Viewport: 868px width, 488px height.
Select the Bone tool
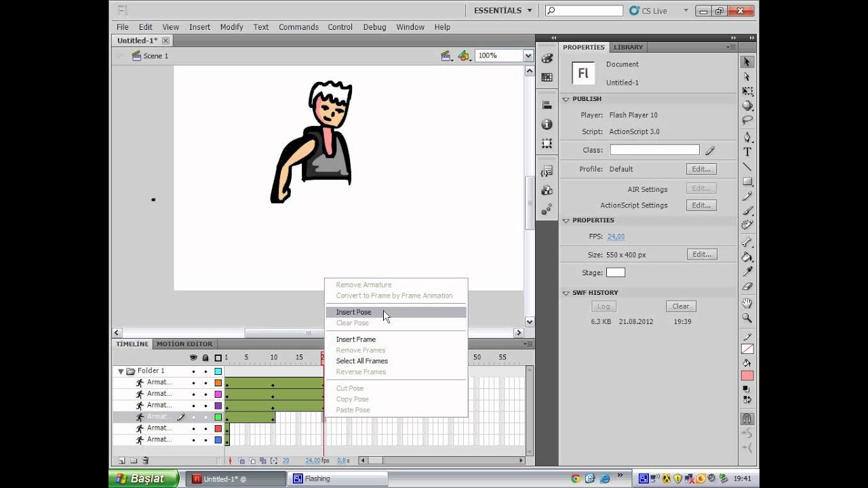pyautogui.click(x=747, y=243)
